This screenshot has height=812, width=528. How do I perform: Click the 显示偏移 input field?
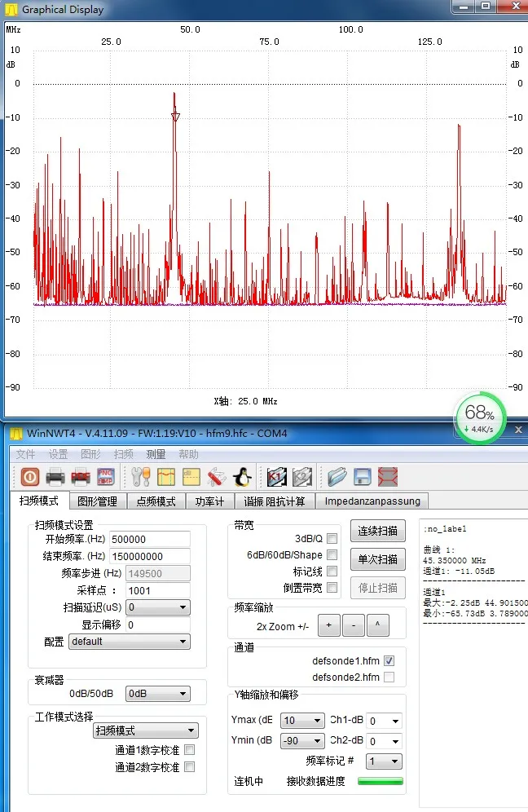coord(158,624)
